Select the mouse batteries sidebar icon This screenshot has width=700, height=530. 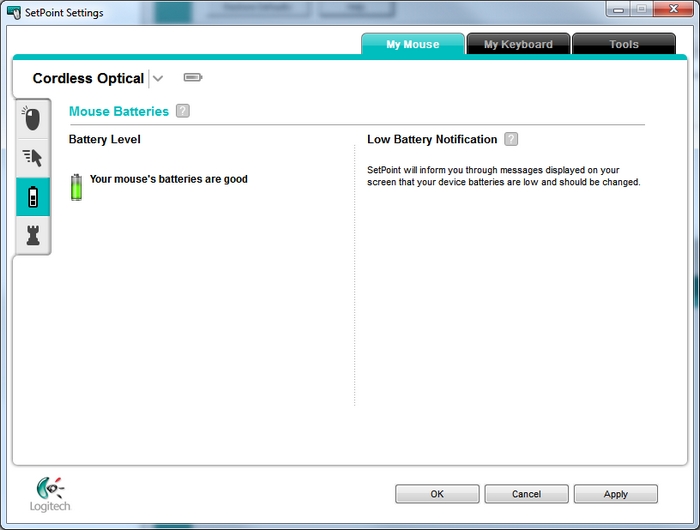click(33, 197)
